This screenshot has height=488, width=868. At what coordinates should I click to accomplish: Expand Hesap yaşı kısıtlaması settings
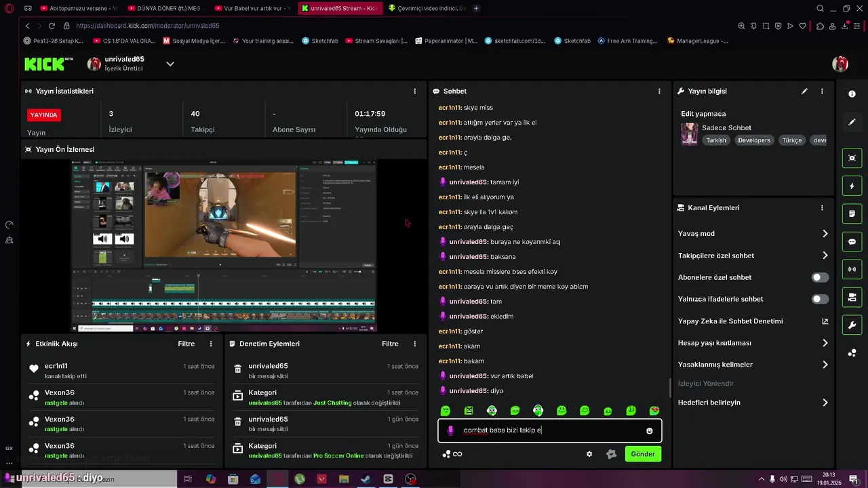click(825, 343)
